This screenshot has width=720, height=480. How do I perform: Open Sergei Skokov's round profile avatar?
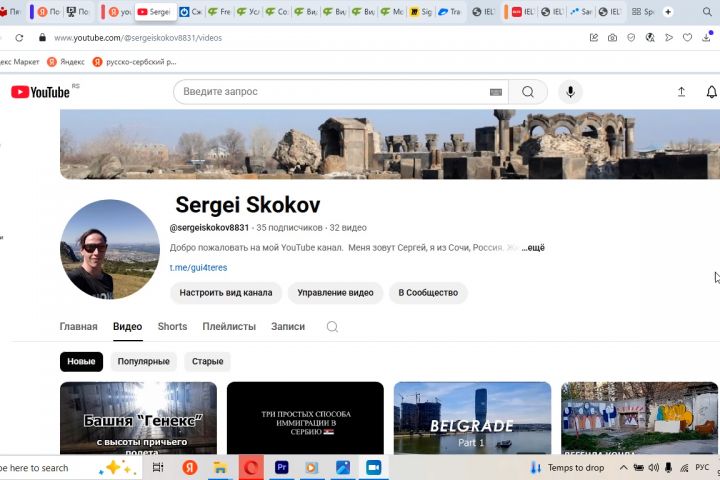click(x=110, y=249)
